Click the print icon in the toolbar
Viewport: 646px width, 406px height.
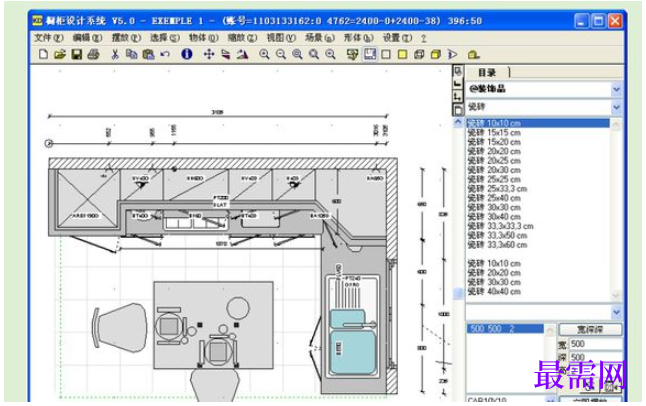tap(94, 54)
